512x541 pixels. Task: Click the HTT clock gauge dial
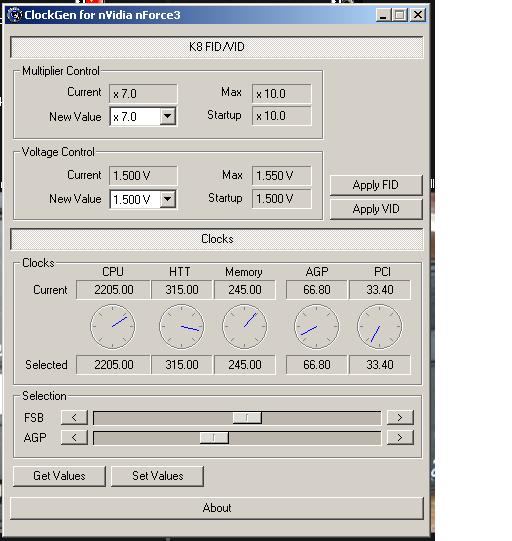click(x=181, y=326)
